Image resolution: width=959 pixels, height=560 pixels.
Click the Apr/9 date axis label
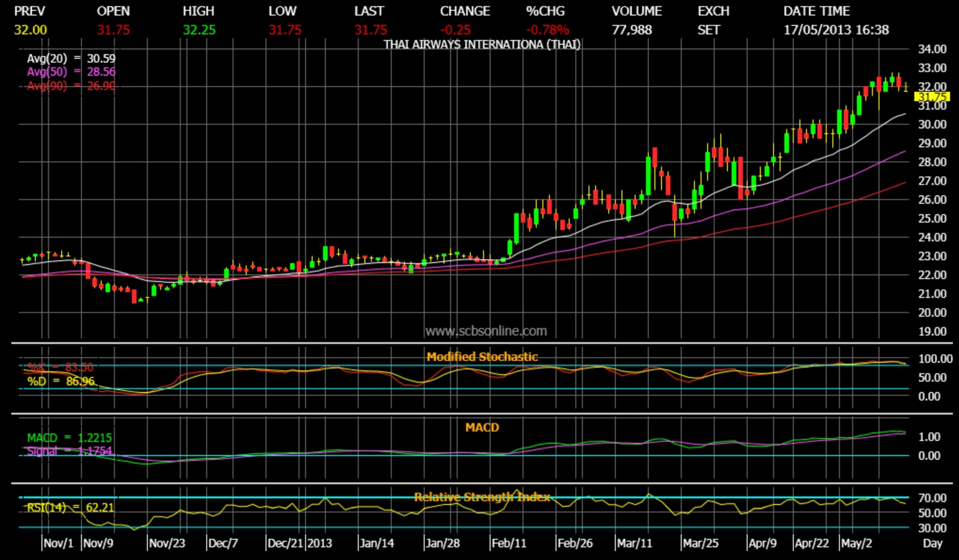point(763,543)
